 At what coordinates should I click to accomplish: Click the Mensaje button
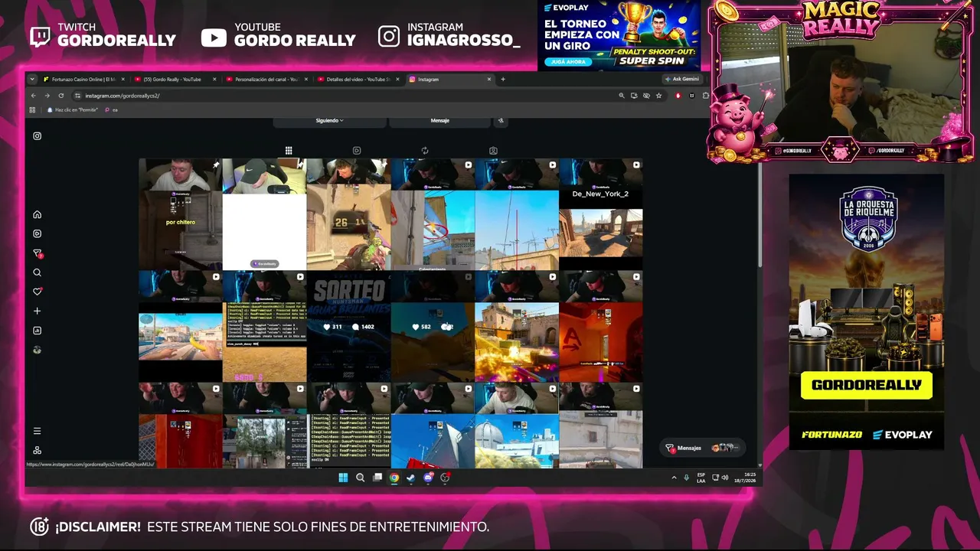point(439,120)
